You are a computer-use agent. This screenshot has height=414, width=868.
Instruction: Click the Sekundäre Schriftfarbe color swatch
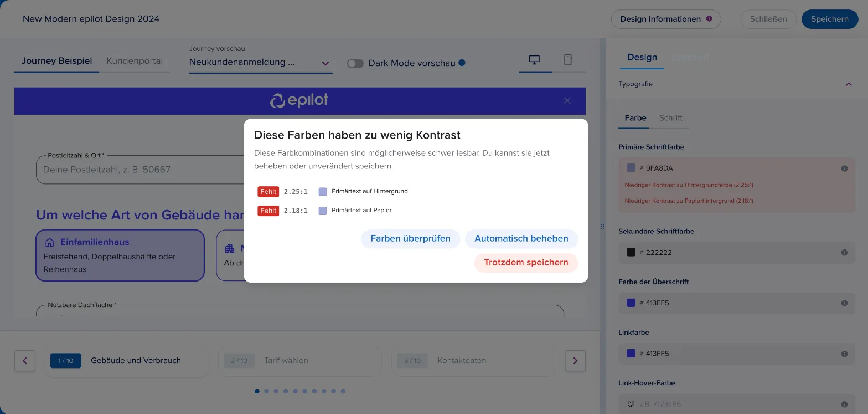pos(631,252)
